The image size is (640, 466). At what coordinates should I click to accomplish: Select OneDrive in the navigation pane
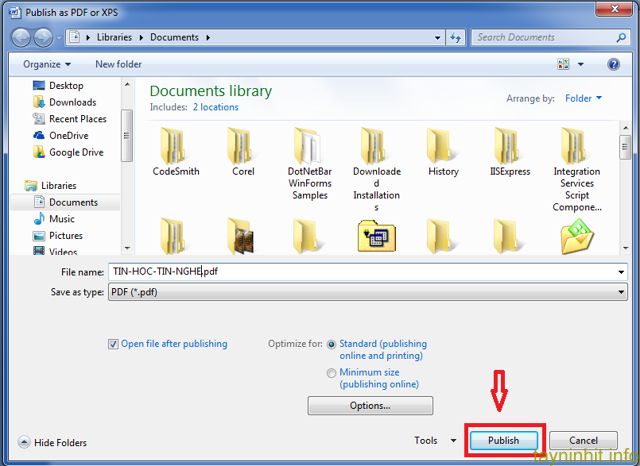pos(68,135)
